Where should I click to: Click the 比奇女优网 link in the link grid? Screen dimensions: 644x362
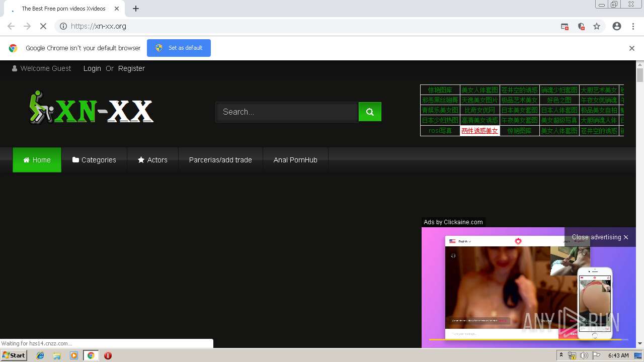[479, 110]
